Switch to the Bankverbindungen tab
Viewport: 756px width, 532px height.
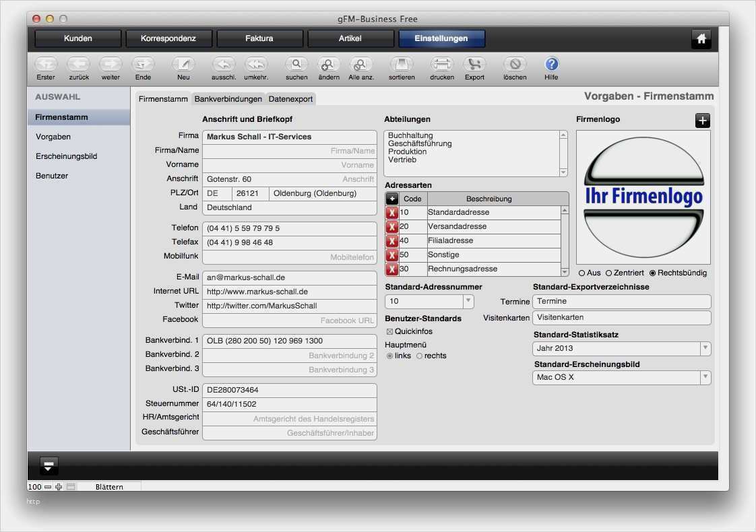(228, 99)
